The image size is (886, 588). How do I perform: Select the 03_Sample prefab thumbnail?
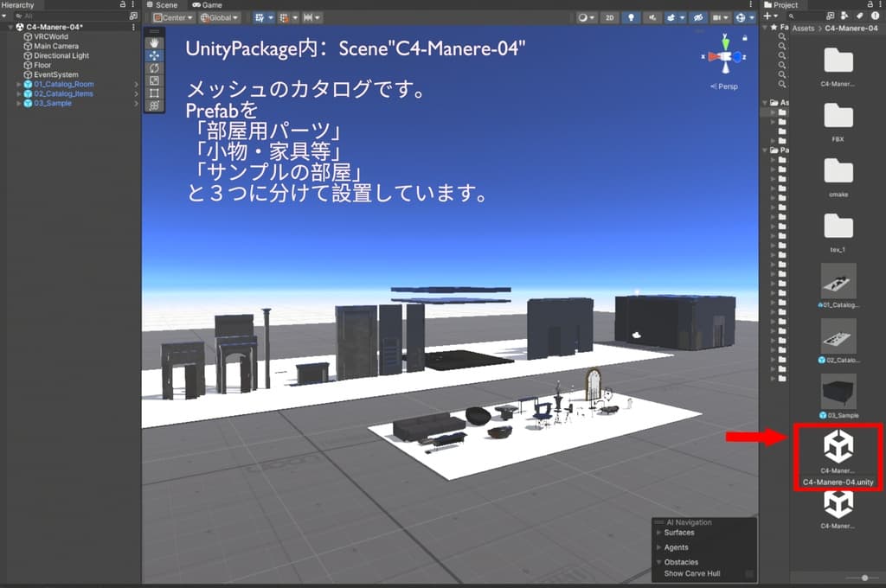tap(838, 391)
